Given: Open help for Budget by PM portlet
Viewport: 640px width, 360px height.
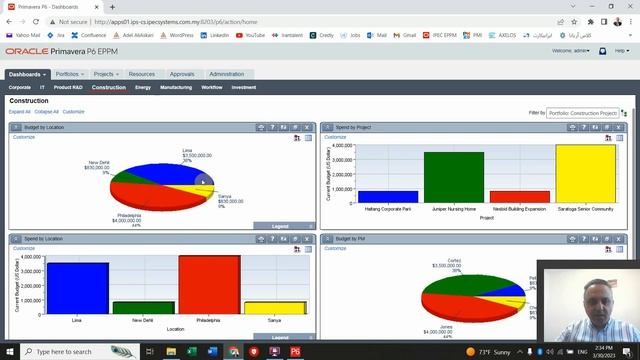Looking at the screenshot, I should point(584,239).
